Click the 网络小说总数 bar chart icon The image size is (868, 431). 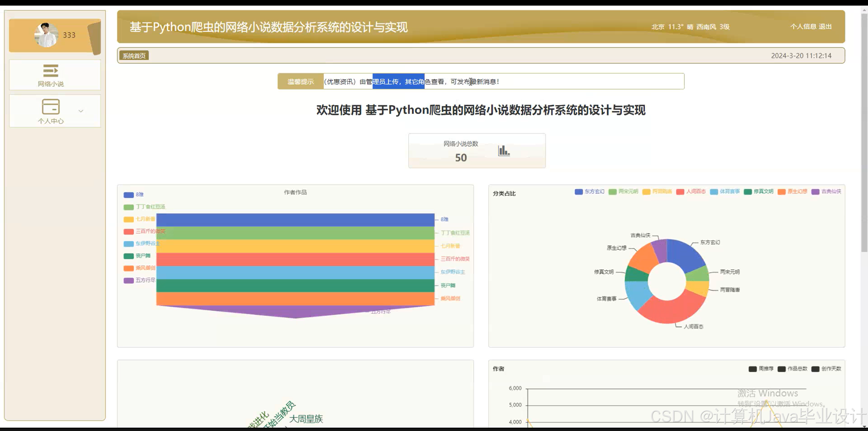click(504, 150)
